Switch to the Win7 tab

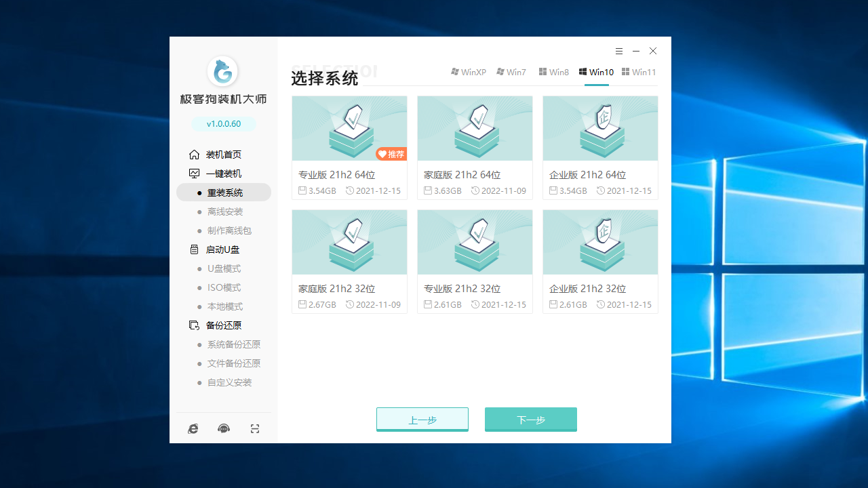511,72
